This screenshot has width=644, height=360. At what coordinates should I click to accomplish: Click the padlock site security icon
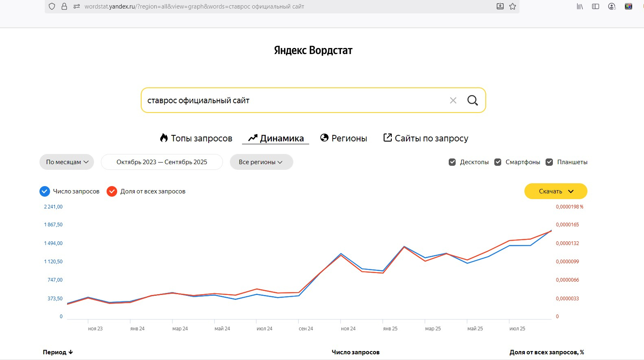64,7
